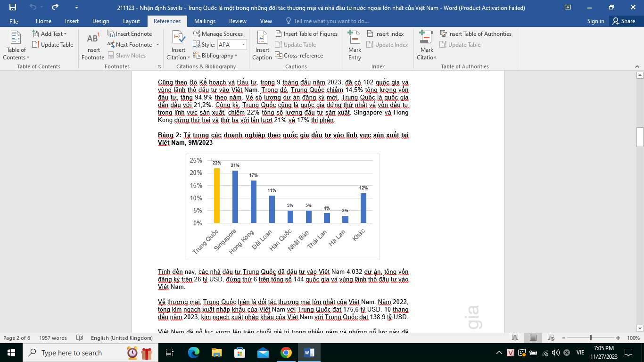This screenshot has width=644, height=362.
Task: Click Insert Index
Action: pos(385,34)
